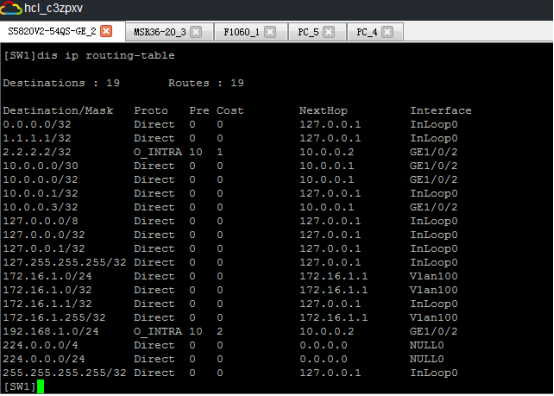Click destination 127.0.0.0/32
Screen dimensions: 554x396
tap(44, 235)
